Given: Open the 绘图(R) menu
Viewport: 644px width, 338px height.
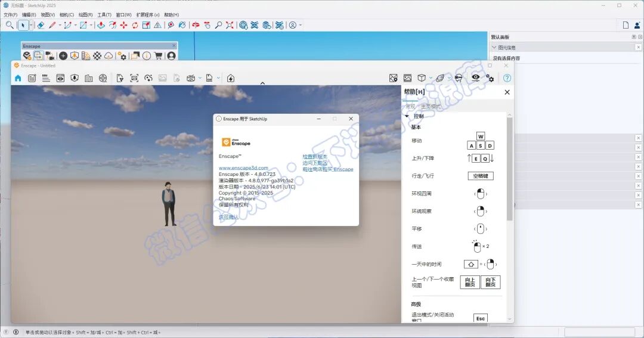Looking at the screenshot, I should pyautogui.click(x=85, y=15).
